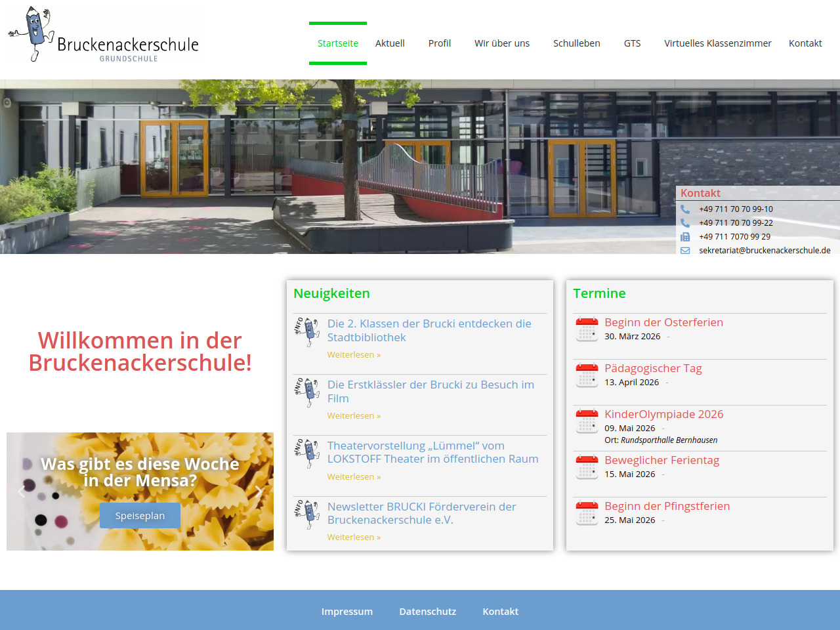The image size is (840, 630).
Task: Click the info mascot icon beside Theatervorstellung news
Action: point(307,453)
